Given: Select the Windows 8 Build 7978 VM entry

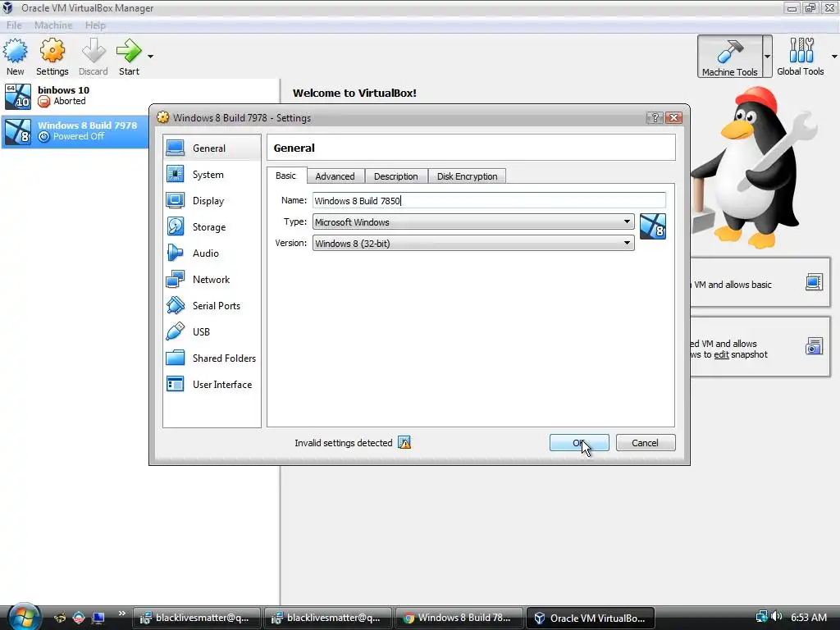Looking at the screenshot, I should tap(75, 130).
